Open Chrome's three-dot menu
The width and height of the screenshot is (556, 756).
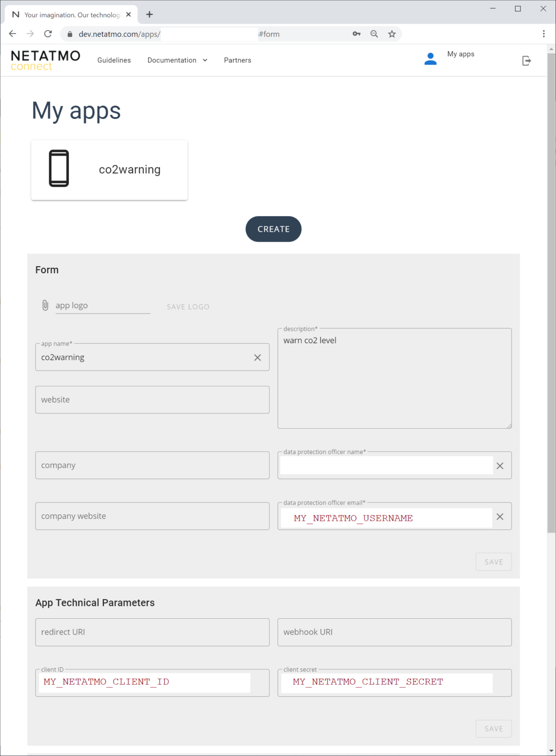tap(543, 34)
